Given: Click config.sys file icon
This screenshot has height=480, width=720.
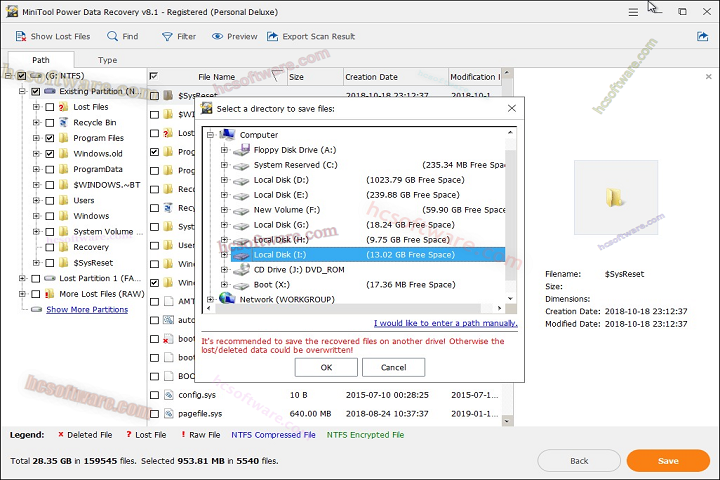Looking at the screenshot, I should (x=169, y=395).
